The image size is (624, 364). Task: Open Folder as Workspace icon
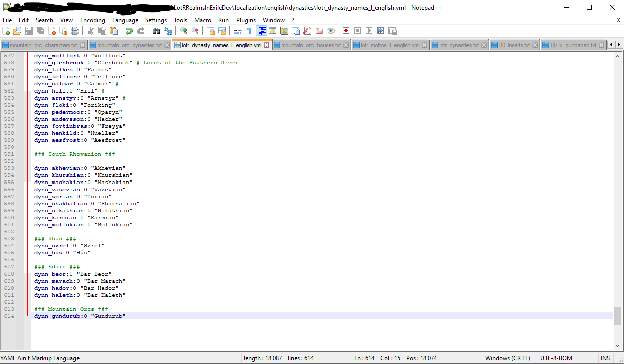point(319,31)
